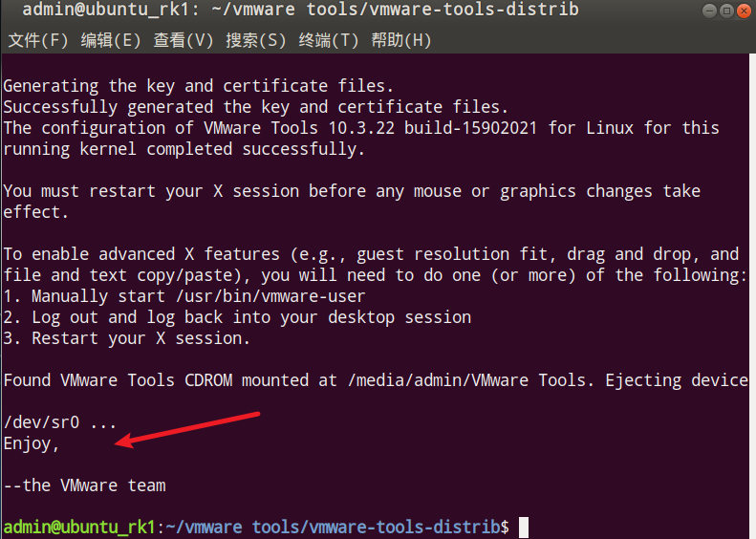Viewport: 756px width, 539px height.
Task: Click the Generating the key and certificate line
Action: click(198, 86)
